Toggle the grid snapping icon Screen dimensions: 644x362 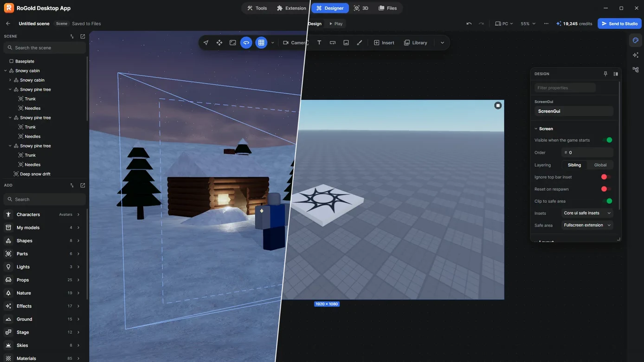[261, 43]
